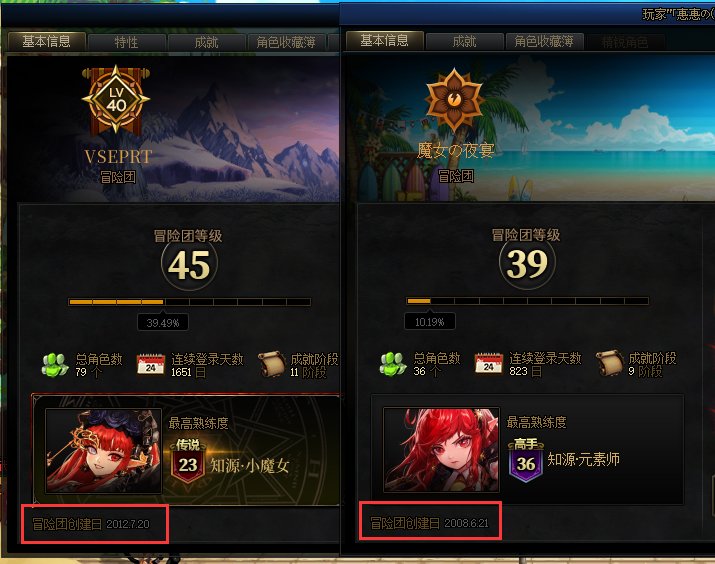715x564 pixels.
Task: Click the 知源·元素师 character portrait
Action: 441,450
